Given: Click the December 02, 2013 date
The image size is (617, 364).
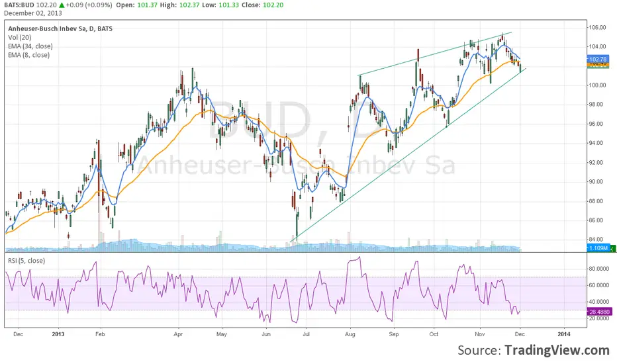Looking at the screenshot, I should (33, 13).
